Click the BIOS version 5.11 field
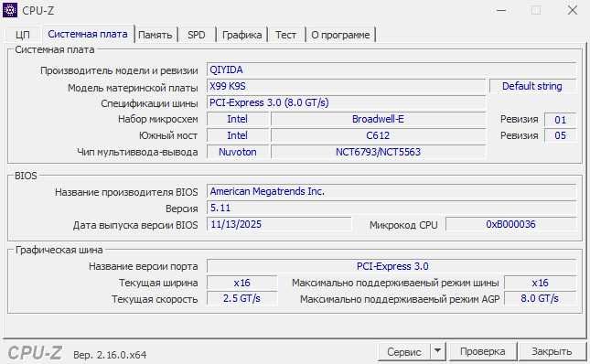This screenshot has width=590, height=364. 392,208
